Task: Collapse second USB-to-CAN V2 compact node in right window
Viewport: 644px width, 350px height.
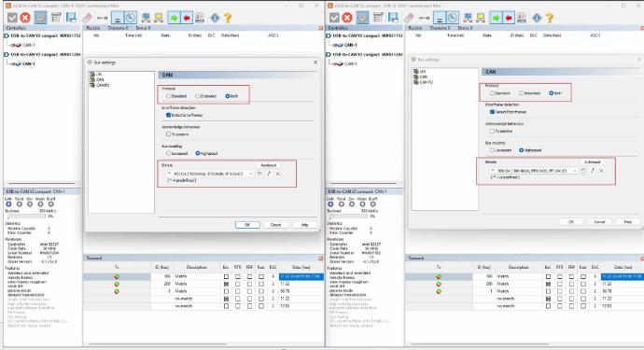Action: pyautogui.click(x=329, y=54)
